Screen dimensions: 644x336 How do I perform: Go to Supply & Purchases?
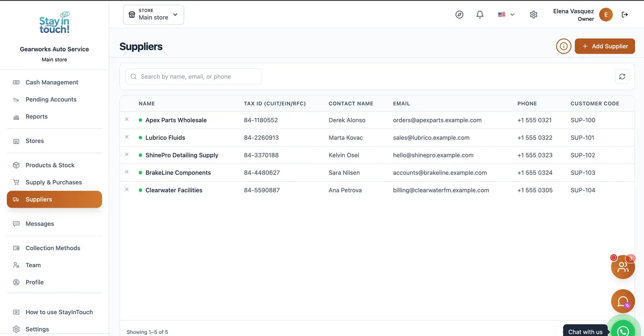[x=54, y=182]
